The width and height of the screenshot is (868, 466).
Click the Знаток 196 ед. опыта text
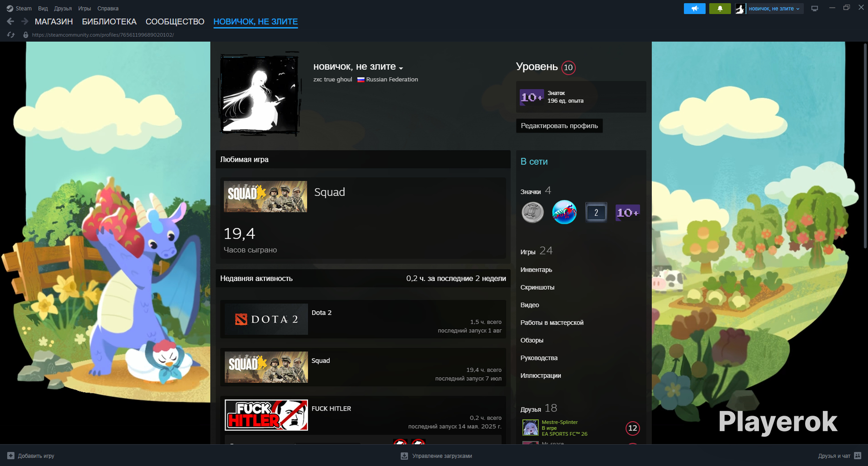(x=565, y=97)
